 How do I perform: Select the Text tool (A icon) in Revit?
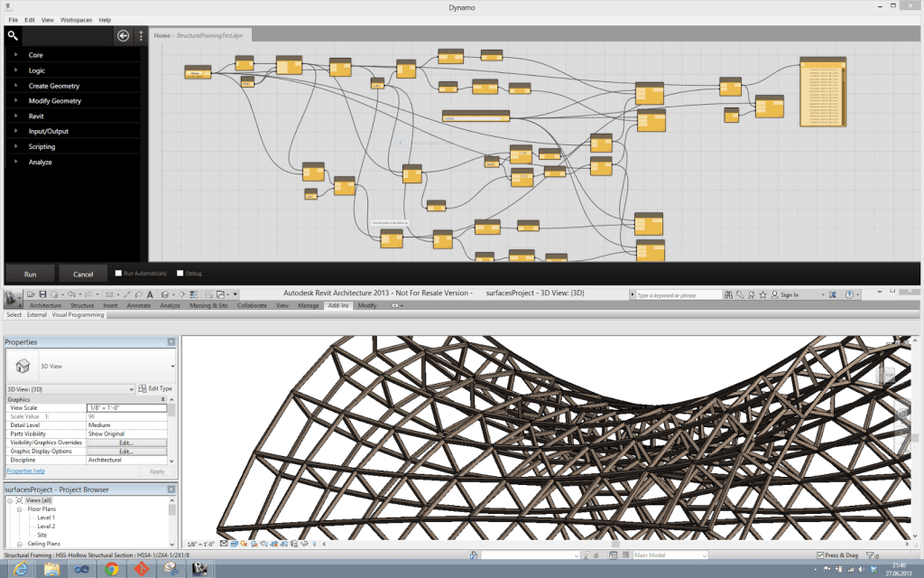pyautogui.click(x=150, y=294)
